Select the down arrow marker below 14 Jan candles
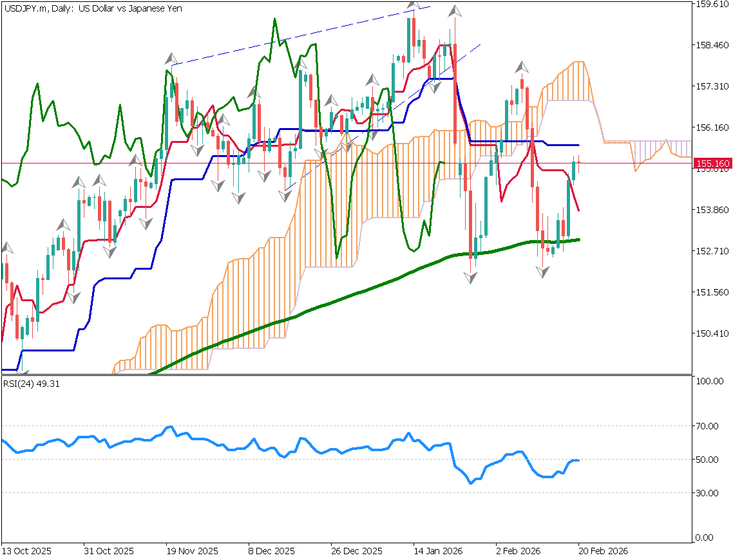The height and width of the screenshot is (560, 742). (x=471, y=277)
